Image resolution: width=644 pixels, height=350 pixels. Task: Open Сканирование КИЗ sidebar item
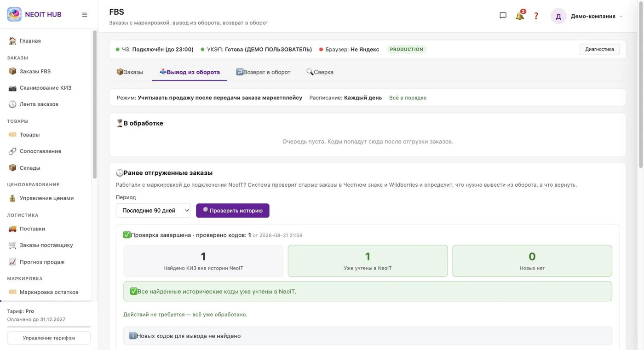[46, 88]
